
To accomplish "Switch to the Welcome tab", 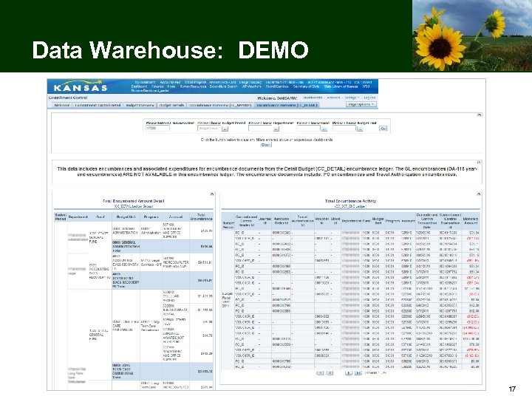I will pyautogui.click(x=62, y=106).
